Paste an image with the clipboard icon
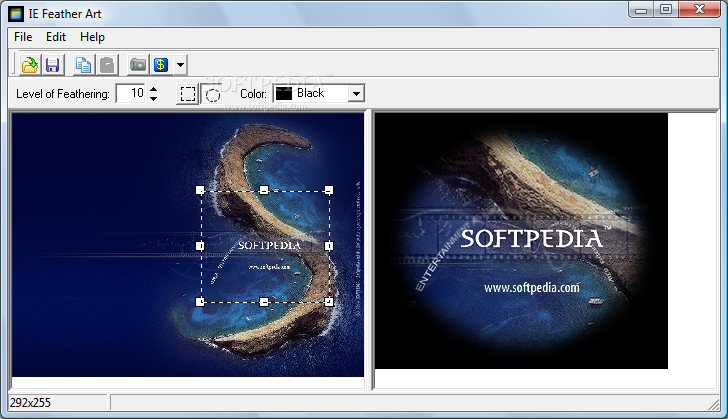The image size is (728, 419). point(107,65)
